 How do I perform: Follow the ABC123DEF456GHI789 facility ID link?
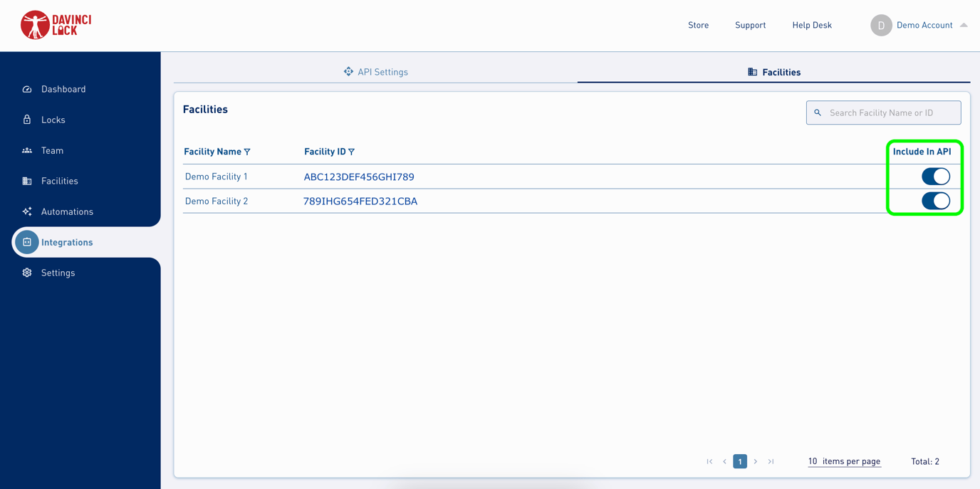tap(359, 176)
